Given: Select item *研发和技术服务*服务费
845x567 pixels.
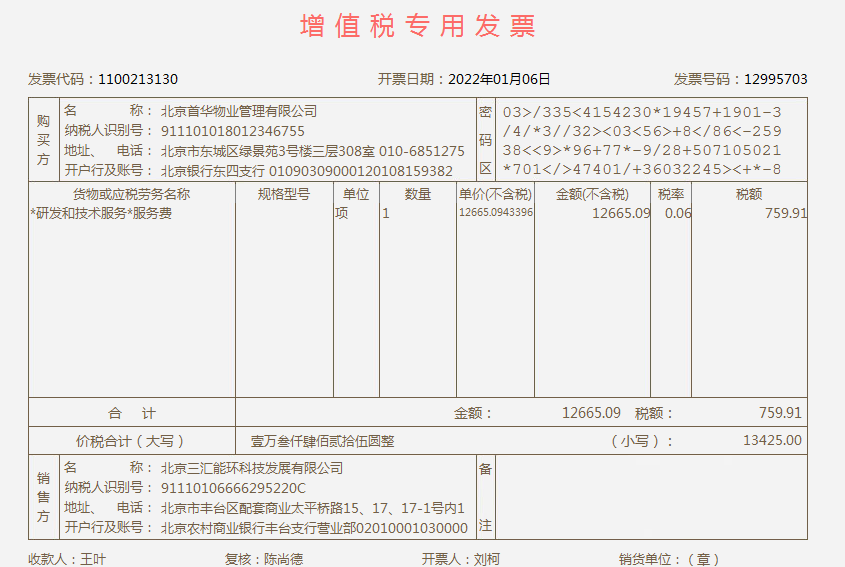Looking at the screenshot, I should pyautogui.click(x=101, y=213).
